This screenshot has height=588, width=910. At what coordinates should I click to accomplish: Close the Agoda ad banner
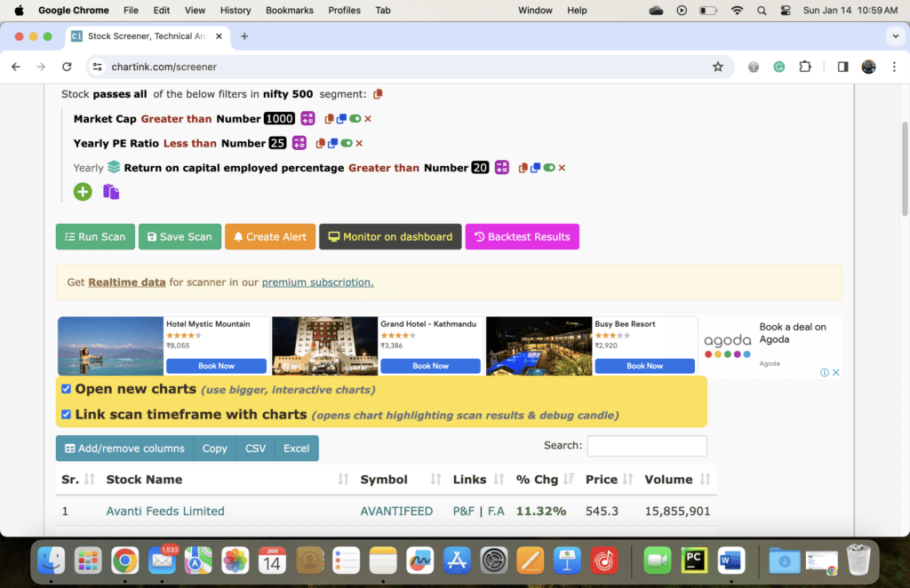tap(835, 372)
